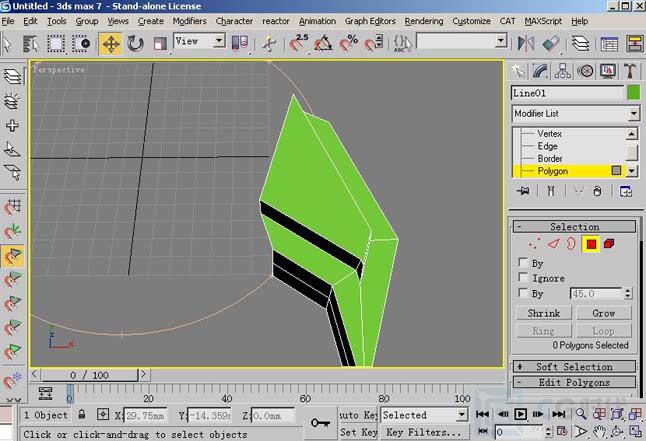646x441 pixels.
Task: Toggle the 2.5 Snaps magnet
Action: click(298, 43)
